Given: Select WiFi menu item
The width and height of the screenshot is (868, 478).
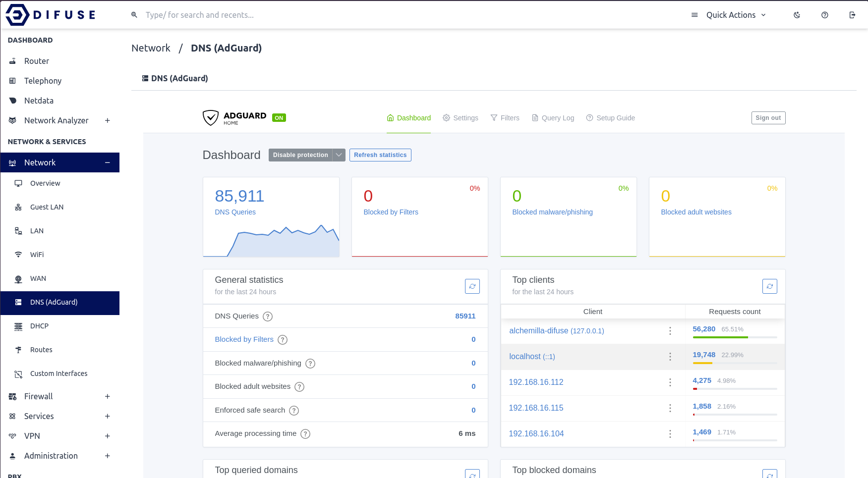Looking at the screenshot, I should coord(37,255).
